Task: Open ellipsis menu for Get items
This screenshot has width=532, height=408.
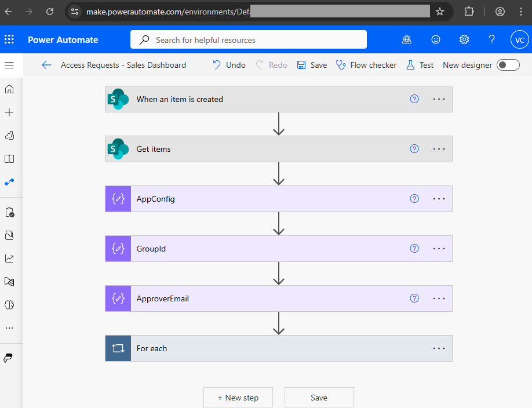Action: click(x=439, y=149)
